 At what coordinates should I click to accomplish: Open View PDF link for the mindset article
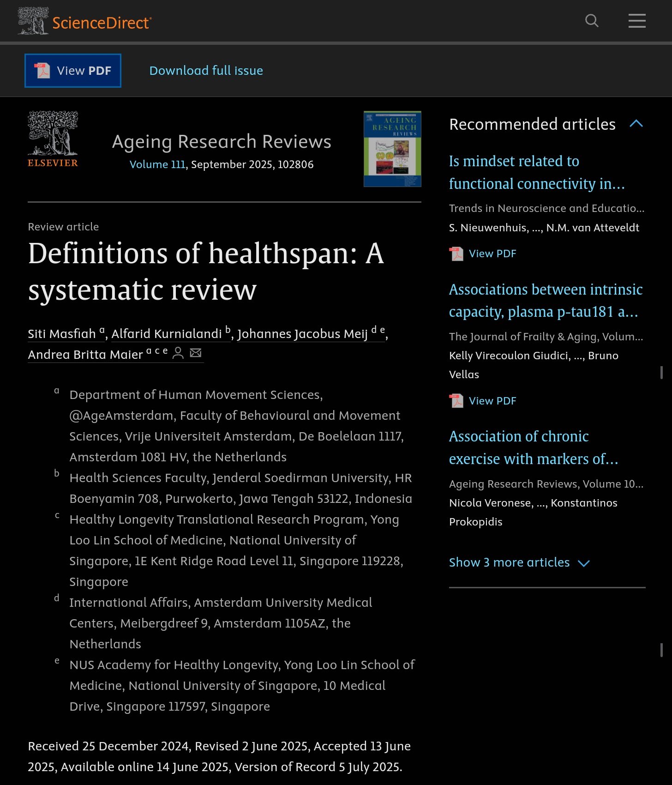pos(492,254)
